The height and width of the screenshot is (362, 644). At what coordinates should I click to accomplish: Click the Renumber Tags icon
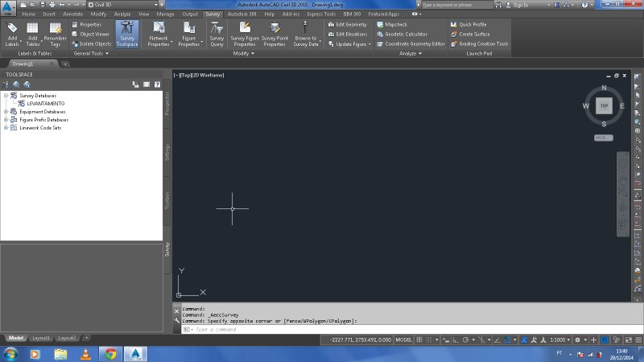[x=56, y=37]
